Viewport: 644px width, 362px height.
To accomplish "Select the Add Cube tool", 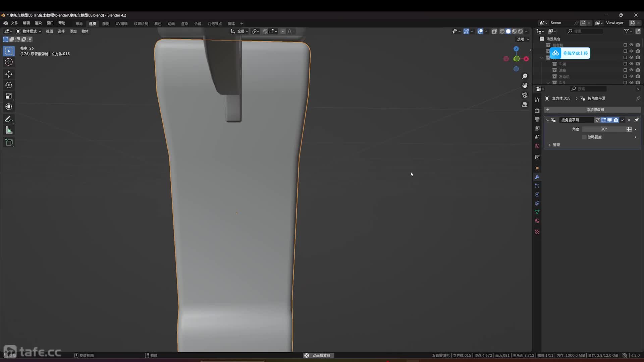I will 9,142.
